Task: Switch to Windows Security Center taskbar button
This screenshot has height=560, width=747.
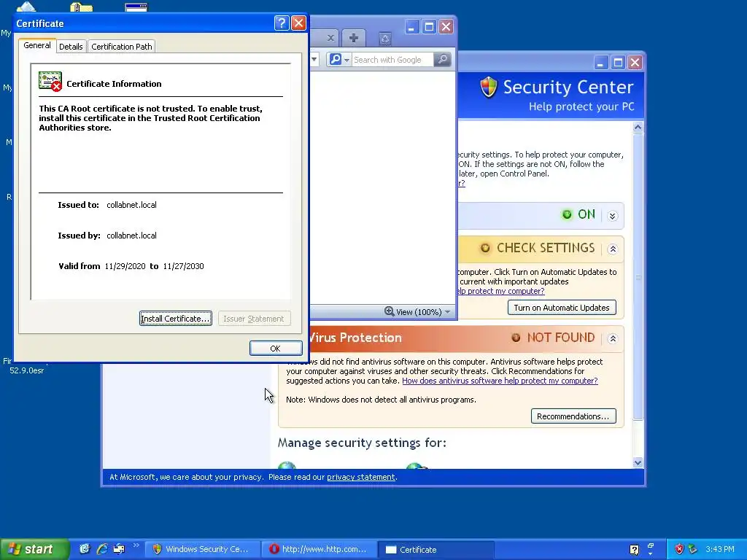Action: coord(202,550)
